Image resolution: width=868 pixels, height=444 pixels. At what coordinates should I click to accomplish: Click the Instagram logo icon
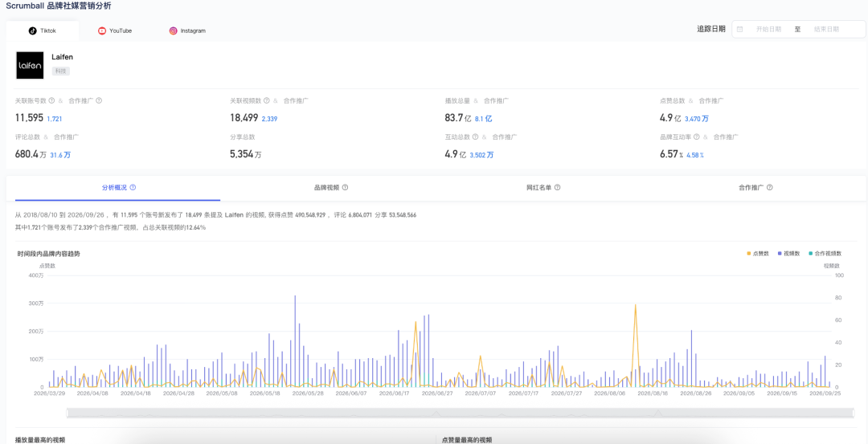174,31
